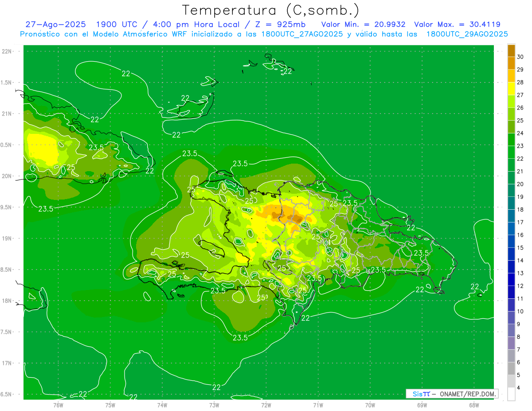The width and height of the screenshot is (532, 411).
Task: Click the "30" label on the color scale
Action: (520, 57)
